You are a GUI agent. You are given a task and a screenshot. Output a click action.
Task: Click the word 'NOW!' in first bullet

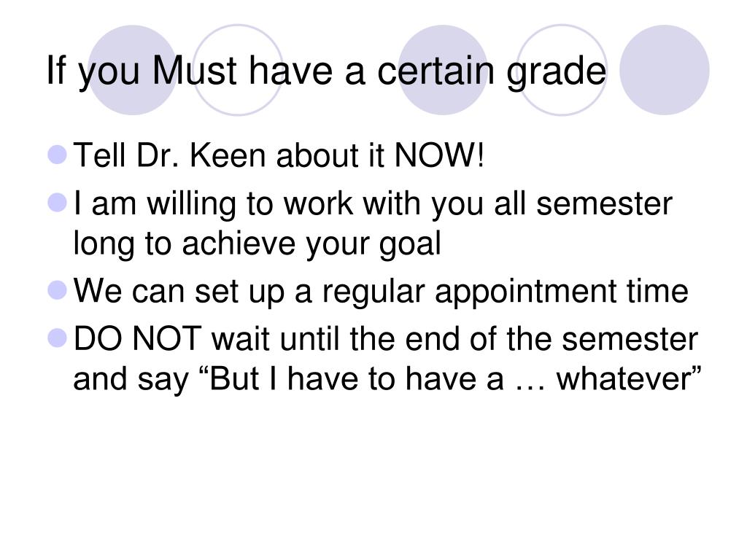click(x=439, y=155)
